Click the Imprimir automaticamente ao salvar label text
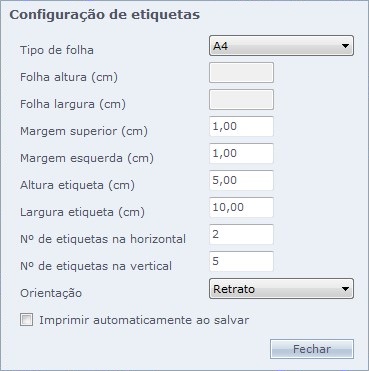369x371 pixels. 144,320
